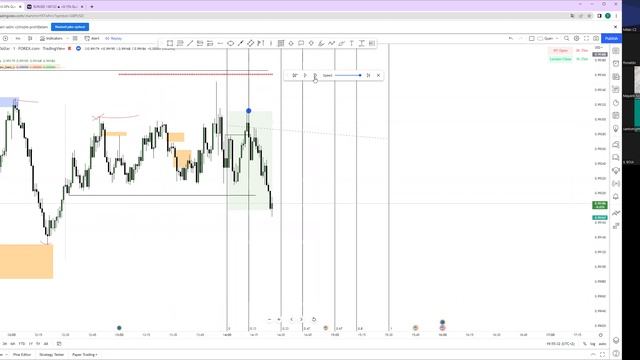This screenshot has height=360, width=640.
Task: Open the alerts panel in right sidebar
Action: (616, 64)
